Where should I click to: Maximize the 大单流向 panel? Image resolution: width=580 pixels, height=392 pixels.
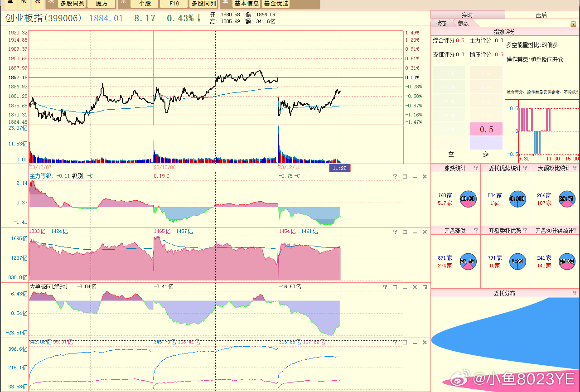[x=395, y=287]
